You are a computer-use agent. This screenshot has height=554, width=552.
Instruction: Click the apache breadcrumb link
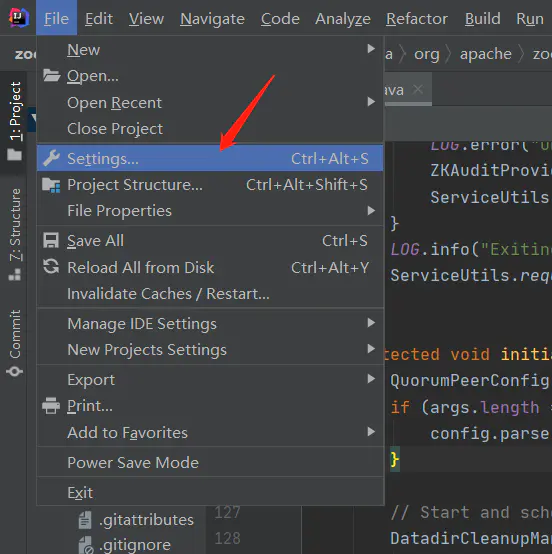[486, 54]
